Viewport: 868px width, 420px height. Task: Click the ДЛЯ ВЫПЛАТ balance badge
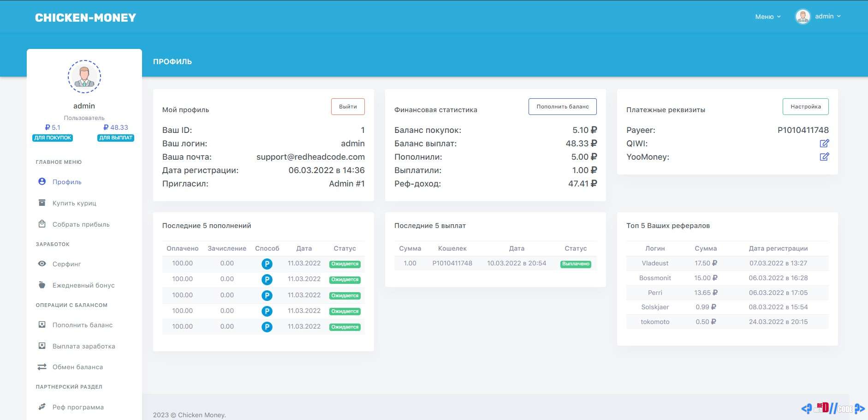[x=116, y=138]
